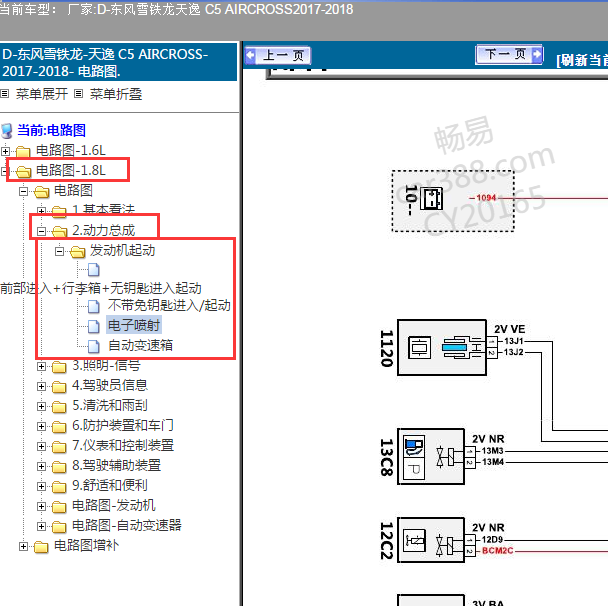The width and height of the screenshot is (608, 606).
Task: Expand the 8.驾驶辅助装置 folder node
Action: tap(41, 466)
